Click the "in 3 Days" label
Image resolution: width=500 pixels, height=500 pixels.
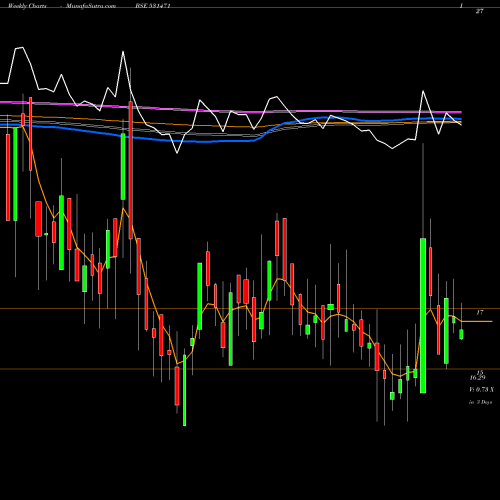[x=480, y=402]
